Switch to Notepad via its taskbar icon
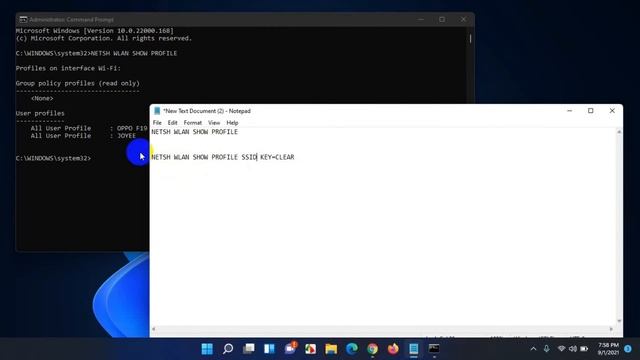Viewport: 640px width, 360px height. tap(413, 349)
